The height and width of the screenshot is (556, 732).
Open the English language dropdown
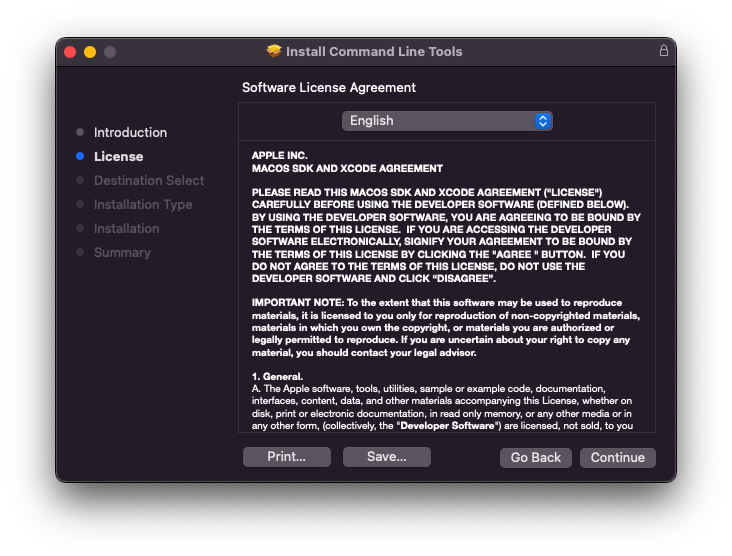[447, 121]
